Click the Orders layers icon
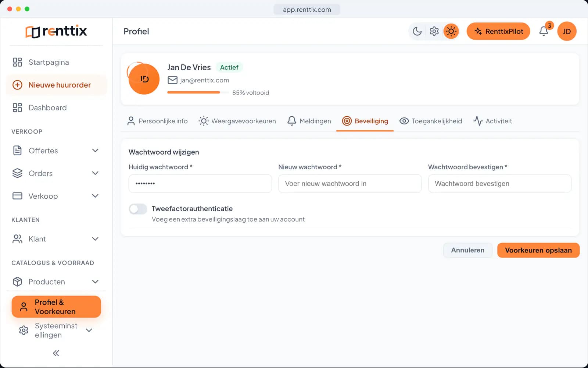 17,173
